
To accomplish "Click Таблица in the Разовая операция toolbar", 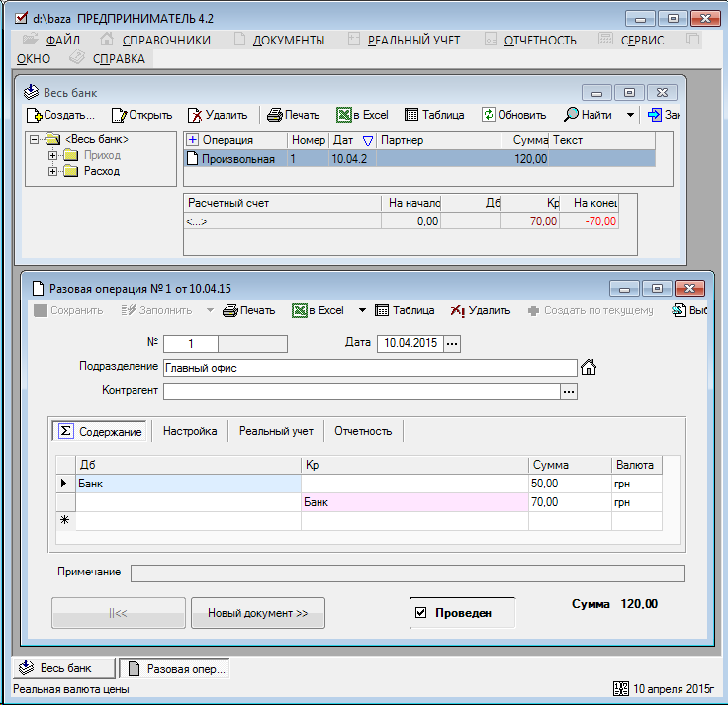I will coord(405,310).
